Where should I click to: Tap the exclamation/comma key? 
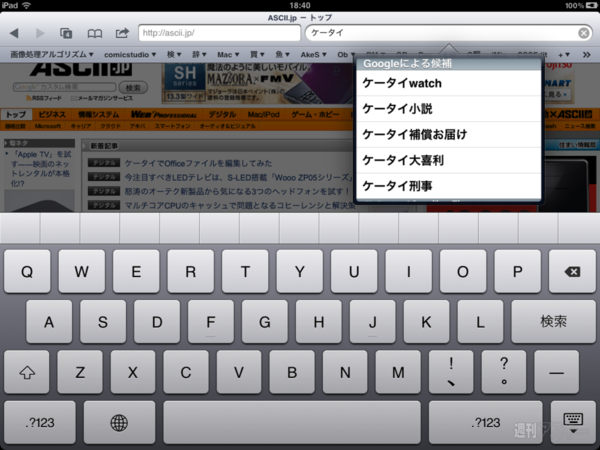(x=451, y=372)
